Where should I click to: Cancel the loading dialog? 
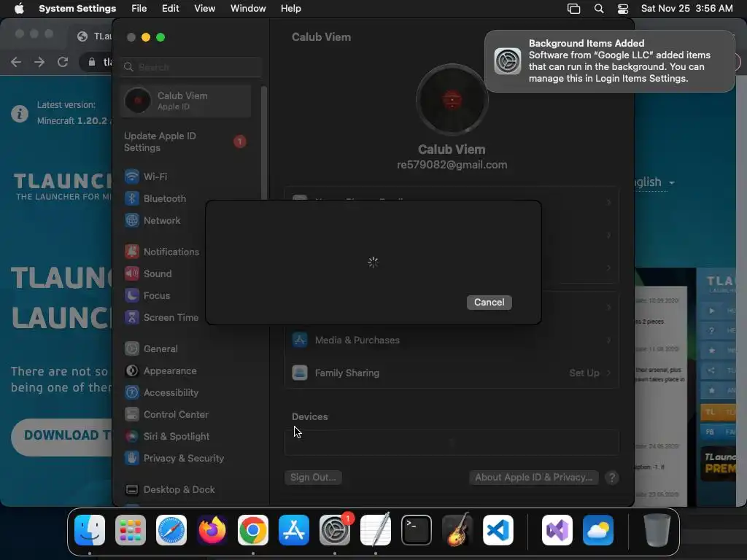point(489,303)
